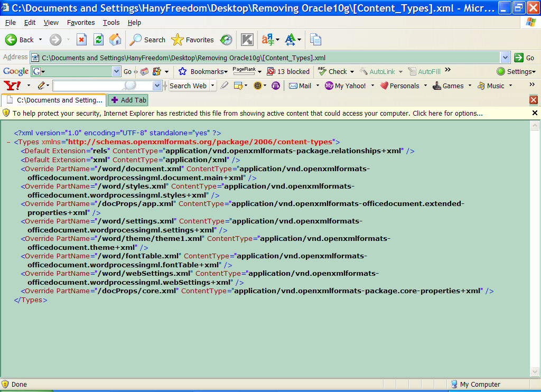Refresh the page with the Refresh icon

coord(98,40)
